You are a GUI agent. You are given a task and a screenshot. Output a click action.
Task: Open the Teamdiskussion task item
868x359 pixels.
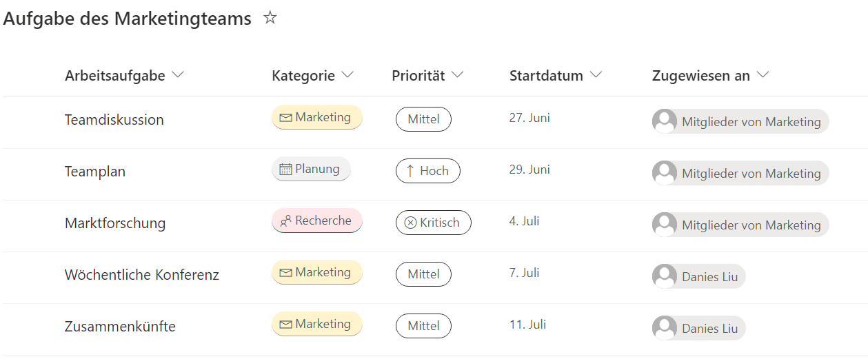(114, 120)
